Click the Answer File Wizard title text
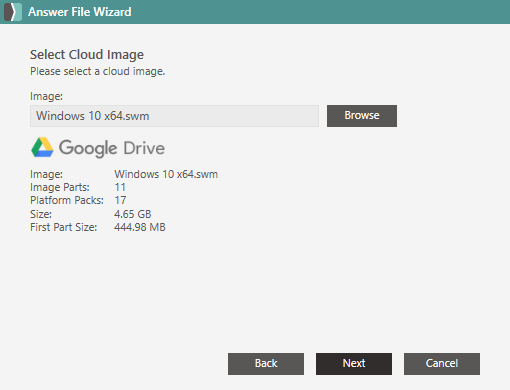 [x=80, y=12]
